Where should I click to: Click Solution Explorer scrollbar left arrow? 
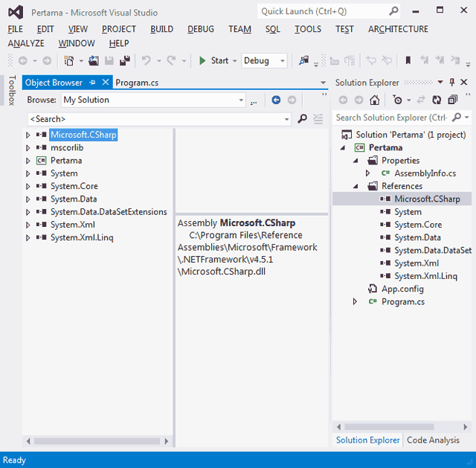coord(339,427)
